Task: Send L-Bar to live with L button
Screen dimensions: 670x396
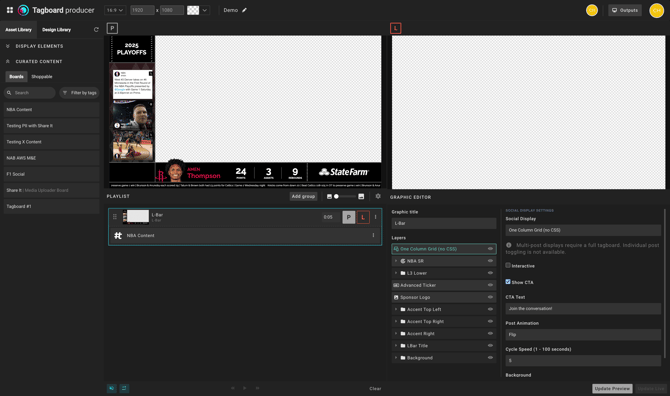Action: coord(363,217)
